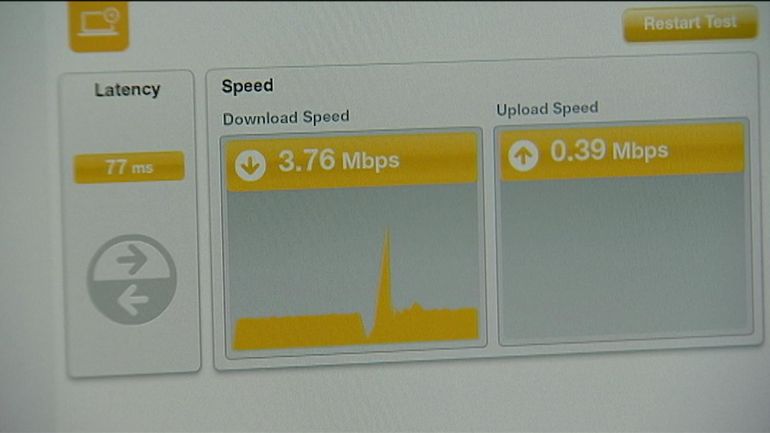Click the 0.39 Mbps upload result
770x433 pixels.
[609, 151]
